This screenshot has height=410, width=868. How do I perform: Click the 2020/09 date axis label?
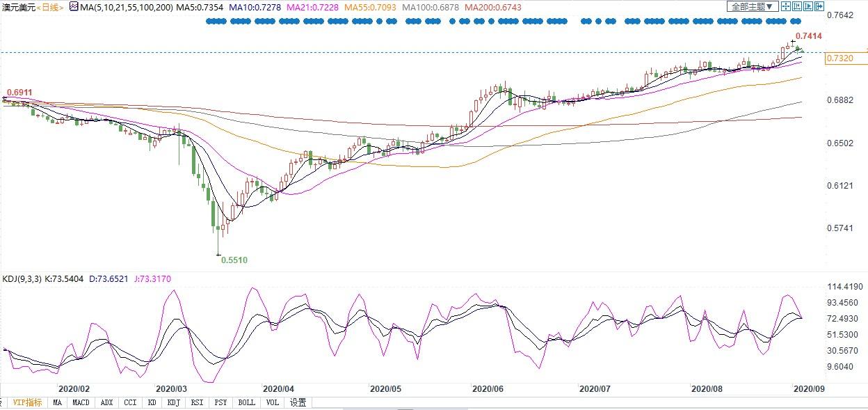click(810, 388)
